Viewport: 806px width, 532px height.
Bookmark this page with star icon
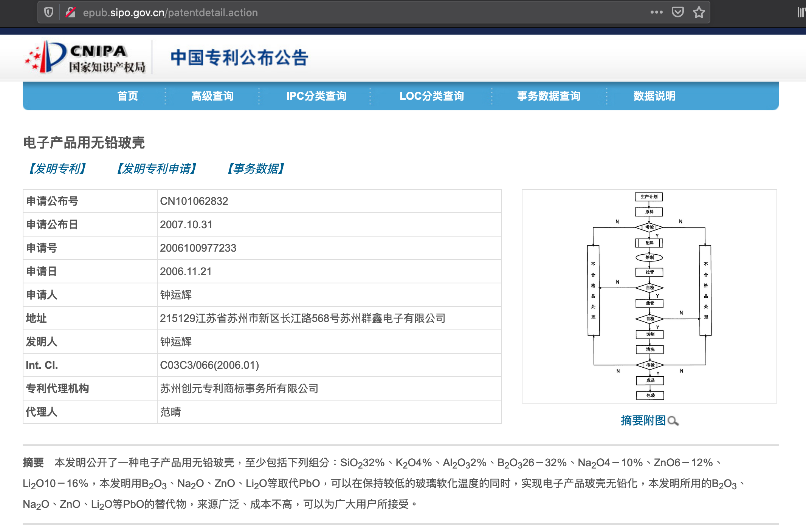click(699, 12)
